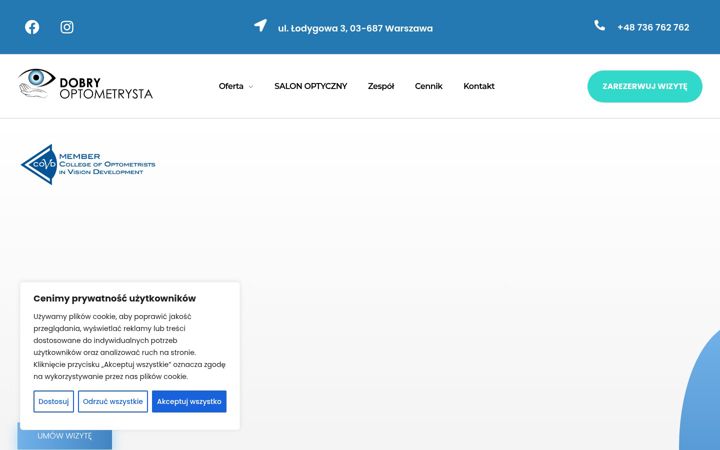
Task: Open the Zespół page
Action: click(381, 86)
